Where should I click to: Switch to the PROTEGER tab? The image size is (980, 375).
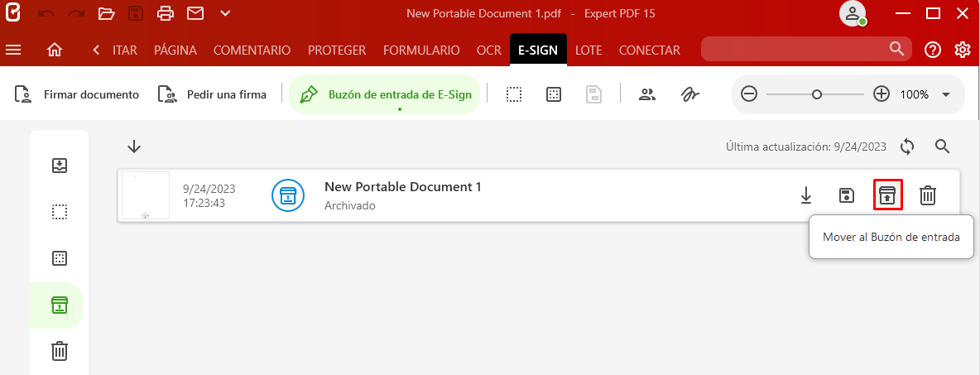coord(337,50)
